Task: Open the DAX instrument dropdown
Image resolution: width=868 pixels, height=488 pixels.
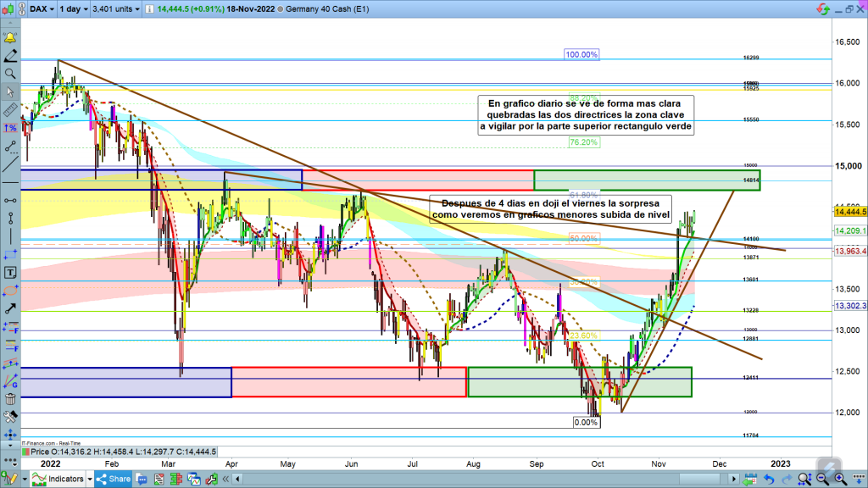Action: 37,9
